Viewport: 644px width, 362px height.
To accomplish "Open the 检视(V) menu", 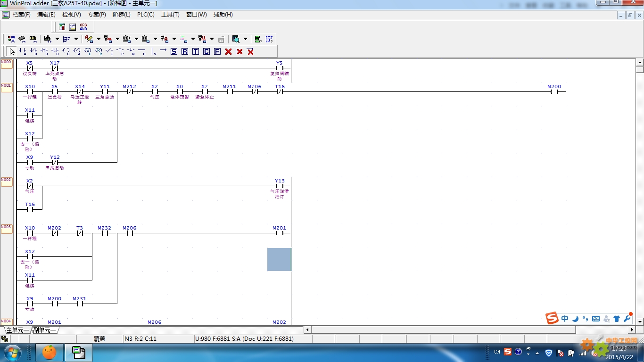I will 72,15.
